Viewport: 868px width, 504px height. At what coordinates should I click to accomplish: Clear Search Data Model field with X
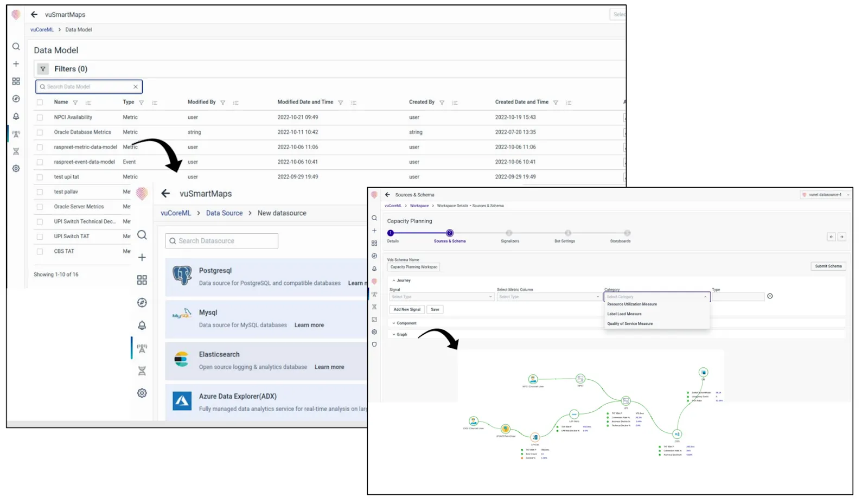[136, 87]
